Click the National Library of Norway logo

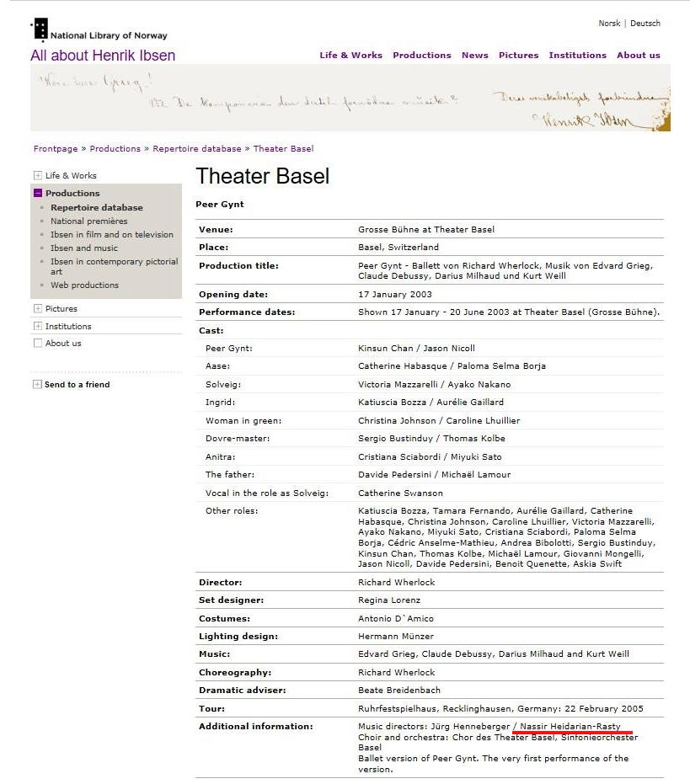pos(99,31)
